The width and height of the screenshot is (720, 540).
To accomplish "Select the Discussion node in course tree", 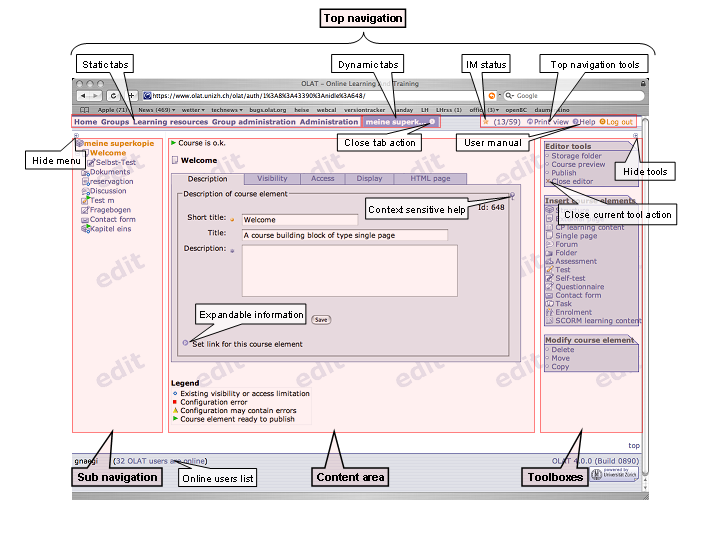I will 108,191.
